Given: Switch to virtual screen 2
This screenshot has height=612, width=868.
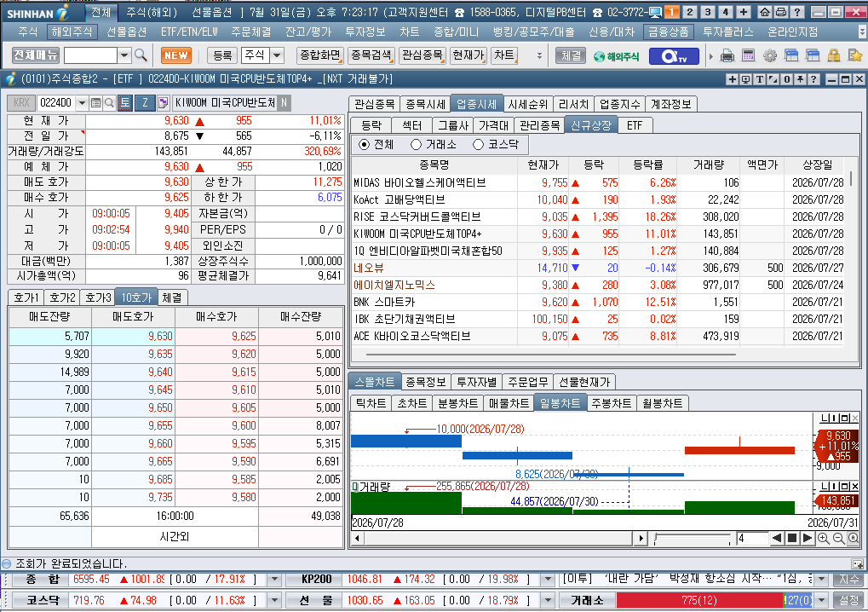Looking at the screenshot, I should coord(690,12).
